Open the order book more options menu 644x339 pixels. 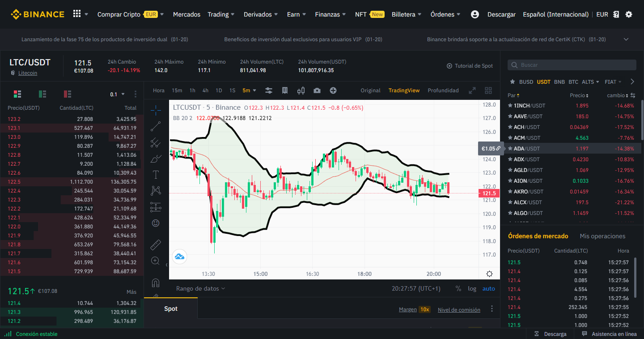136,94
